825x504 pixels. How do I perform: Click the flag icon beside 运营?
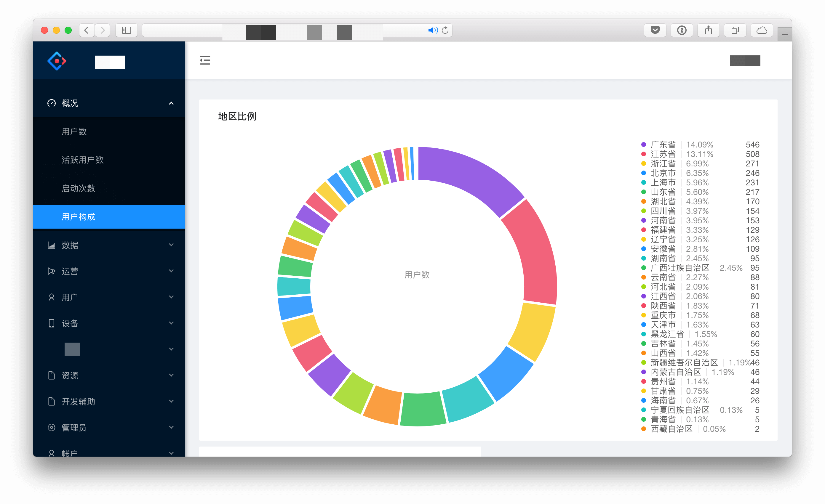point(52,271)
